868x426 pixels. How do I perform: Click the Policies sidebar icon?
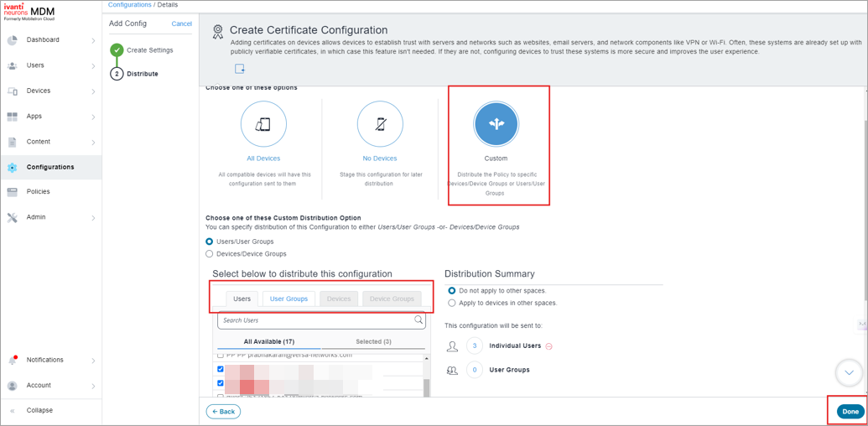[13, 192]
